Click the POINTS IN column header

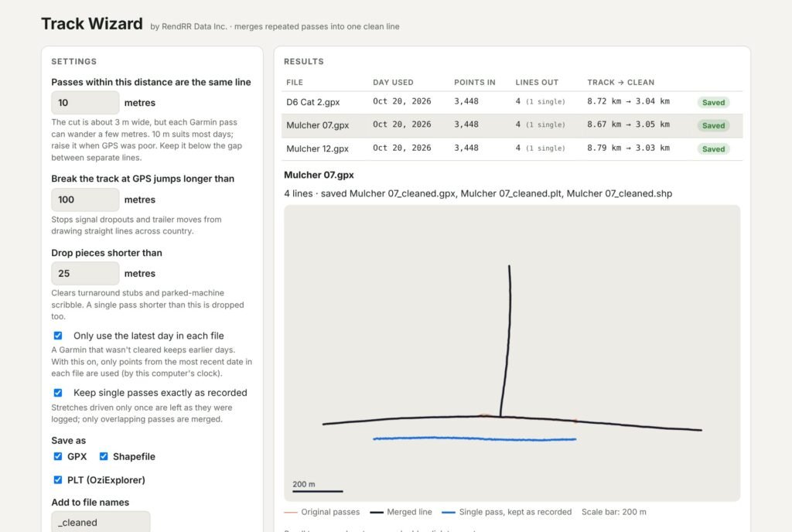coord(474,82)
